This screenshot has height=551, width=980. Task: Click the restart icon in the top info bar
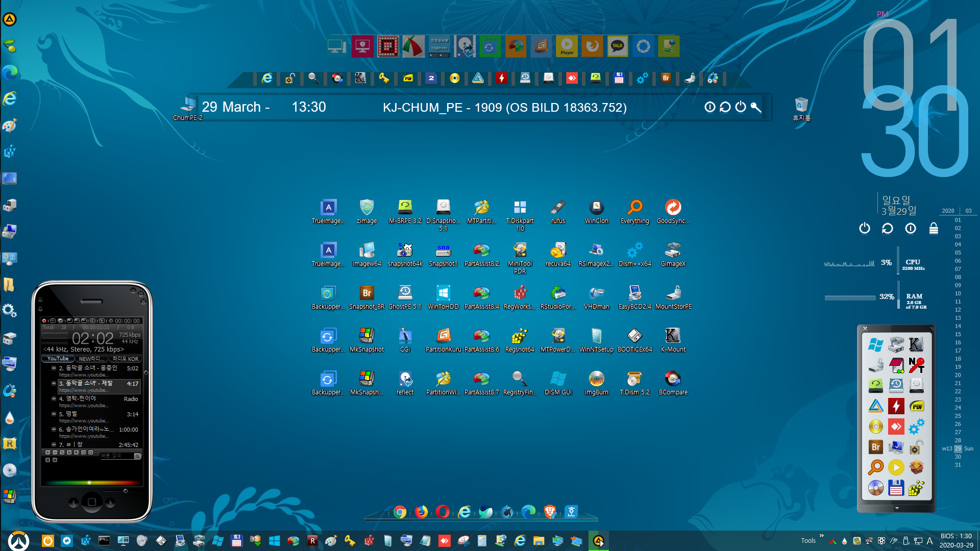tap(725, 107)
